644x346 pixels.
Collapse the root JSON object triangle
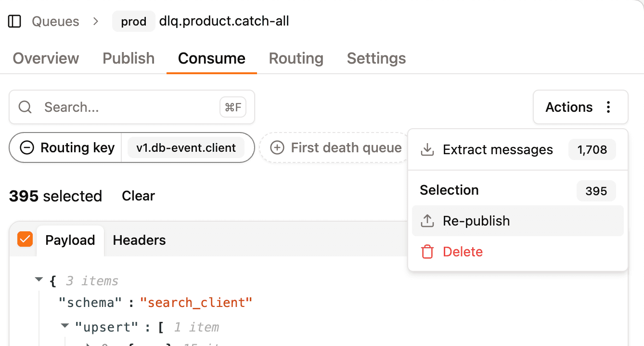(39, 279)
